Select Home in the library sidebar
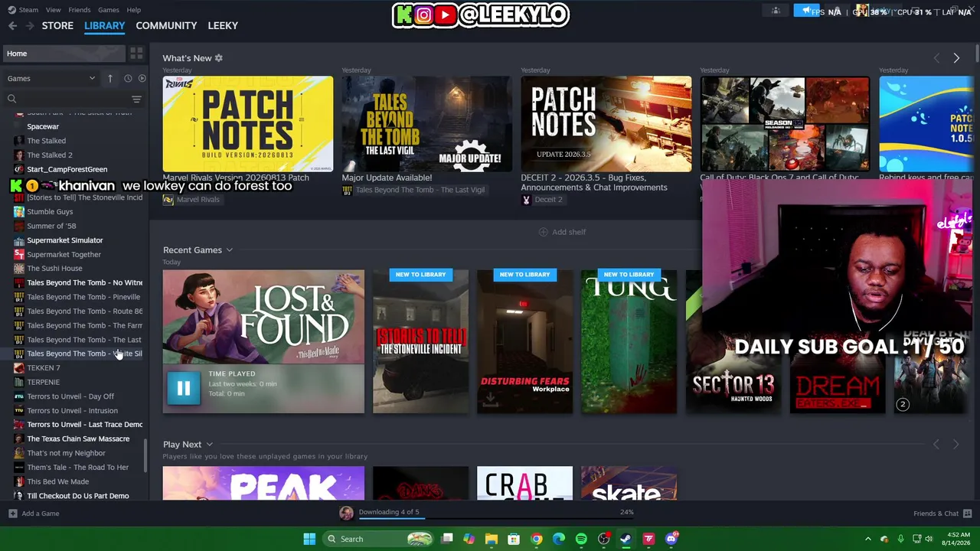 (x=63, y=54)
